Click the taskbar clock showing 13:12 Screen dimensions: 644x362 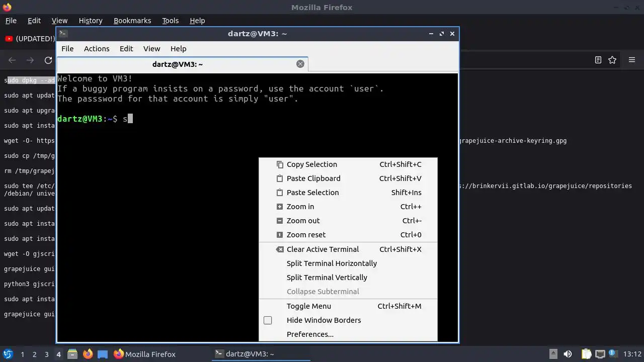pos(632,354)
